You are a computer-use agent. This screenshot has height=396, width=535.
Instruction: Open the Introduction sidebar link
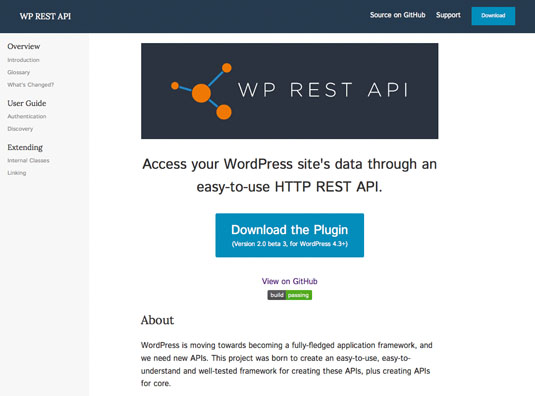(24, 60)
